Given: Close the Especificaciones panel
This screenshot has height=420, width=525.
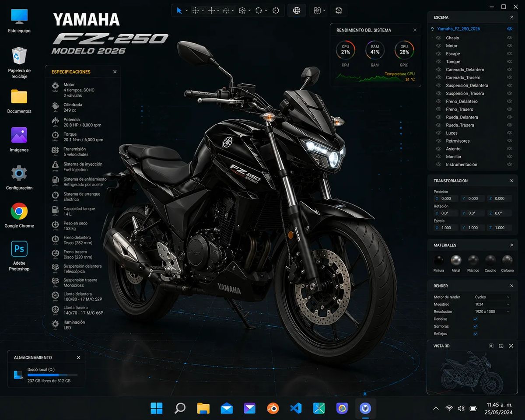Looking at the screenshot, I should pos(115,72).
